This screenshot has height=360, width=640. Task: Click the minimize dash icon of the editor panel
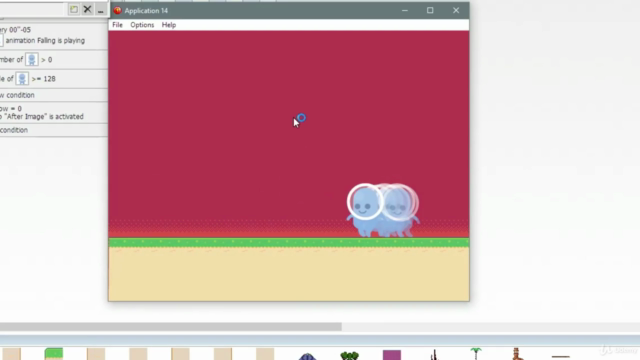(100, 11)
